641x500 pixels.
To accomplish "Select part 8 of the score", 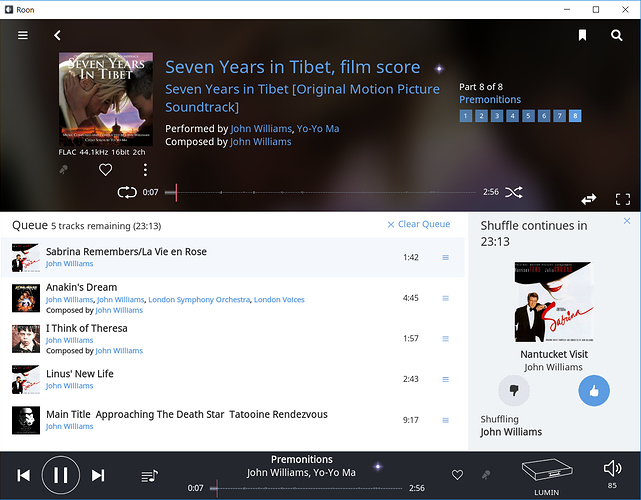I will pos(575,116).
